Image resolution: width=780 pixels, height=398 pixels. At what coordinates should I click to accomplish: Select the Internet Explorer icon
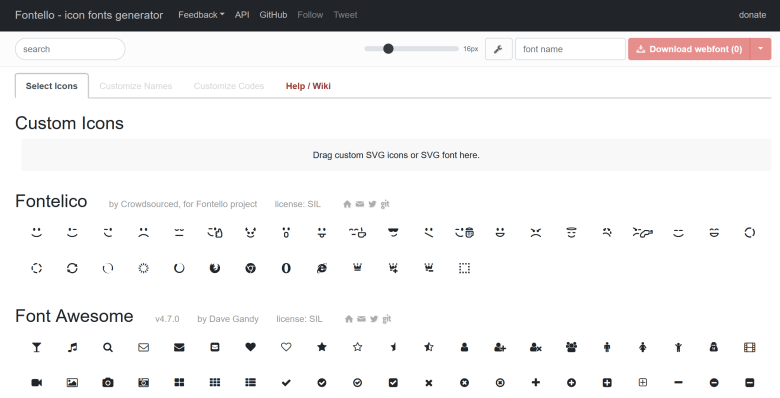pyautogui.click(x=322, y=268)
